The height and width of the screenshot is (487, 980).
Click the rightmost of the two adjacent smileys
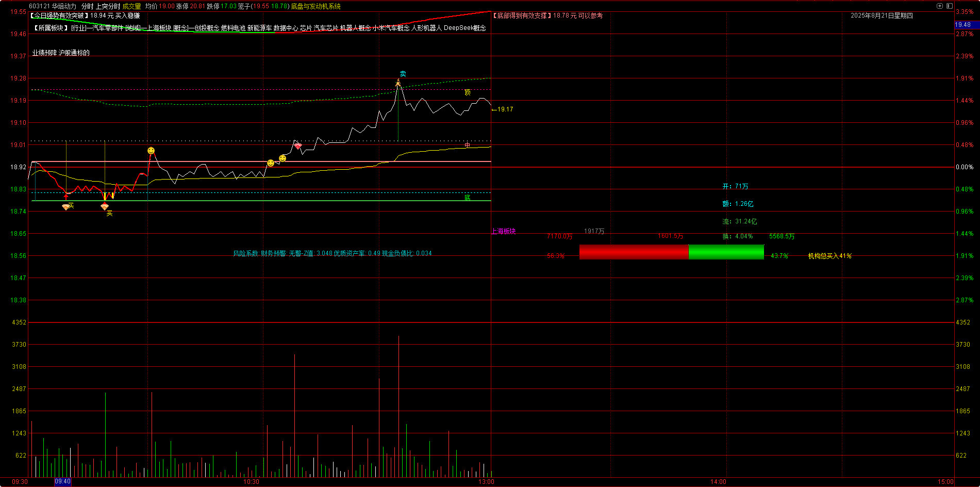click(283, 158)
